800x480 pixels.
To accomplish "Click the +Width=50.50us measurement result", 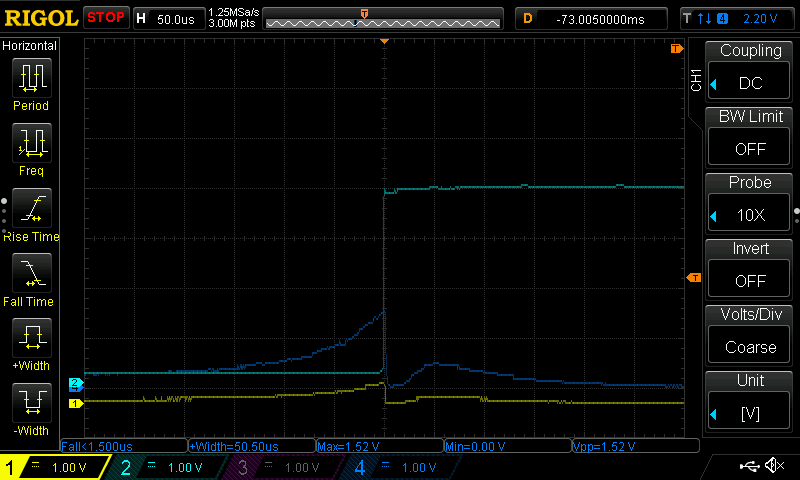I will (x=252, y=447).
